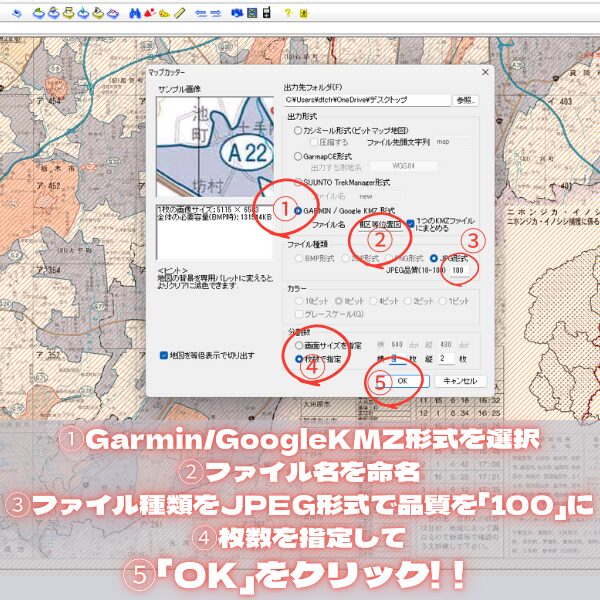Select the カシミール形式 radio button
Screen dimensions: 600x600
coord(298,130)
